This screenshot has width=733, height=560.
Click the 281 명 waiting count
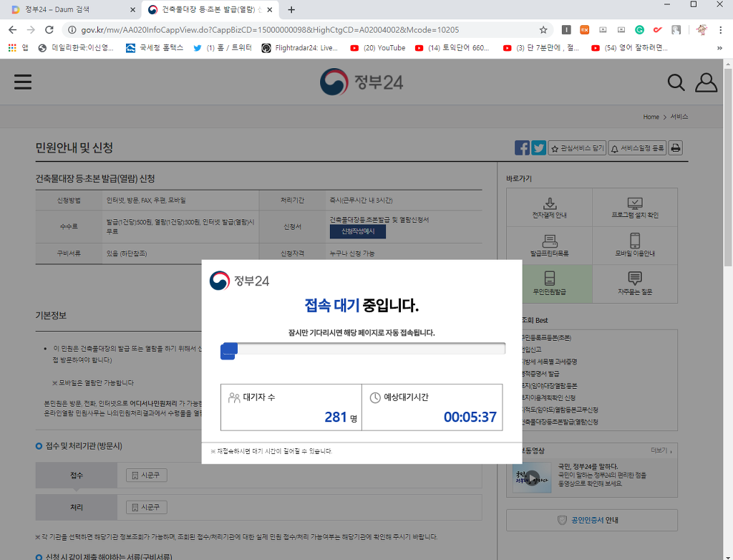point(341,417)
